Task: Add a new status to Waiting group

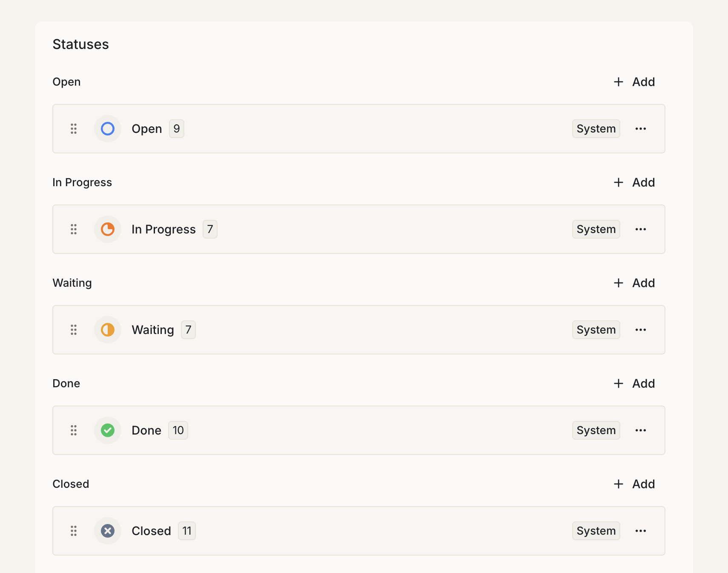Action: click(x=634, y=283)
